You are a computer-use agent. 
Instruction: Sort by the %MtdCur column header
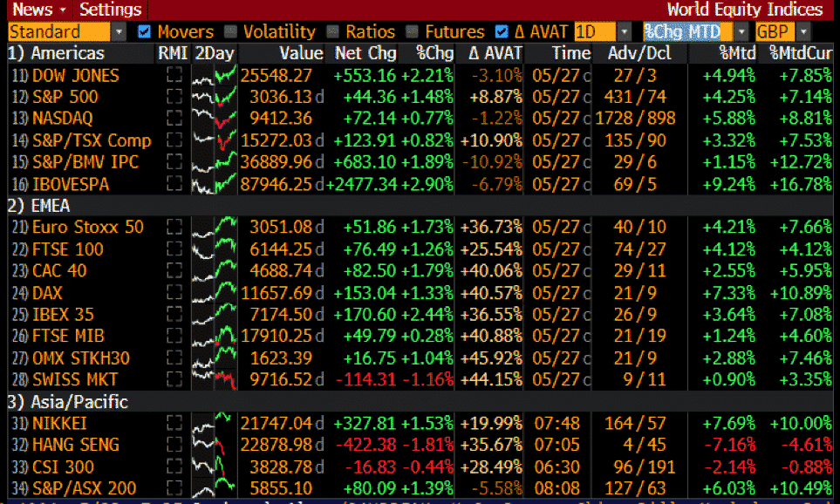tap(801, 53)
